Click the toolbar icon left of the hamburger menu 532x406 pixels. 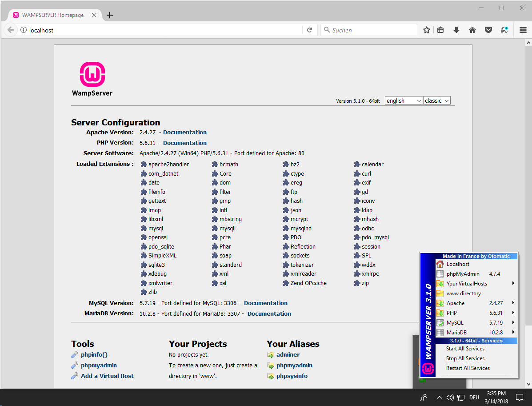coord(504,30)
